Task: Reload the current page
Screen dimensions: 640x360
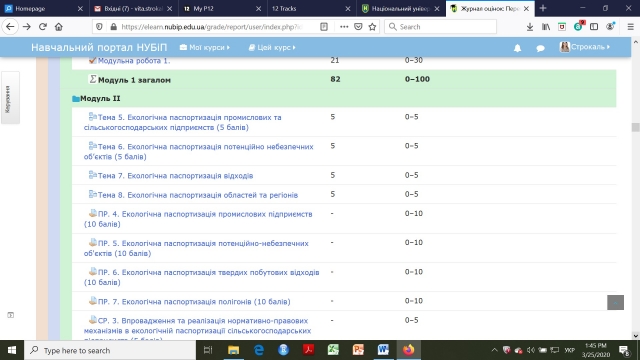Action: (42, 27)
